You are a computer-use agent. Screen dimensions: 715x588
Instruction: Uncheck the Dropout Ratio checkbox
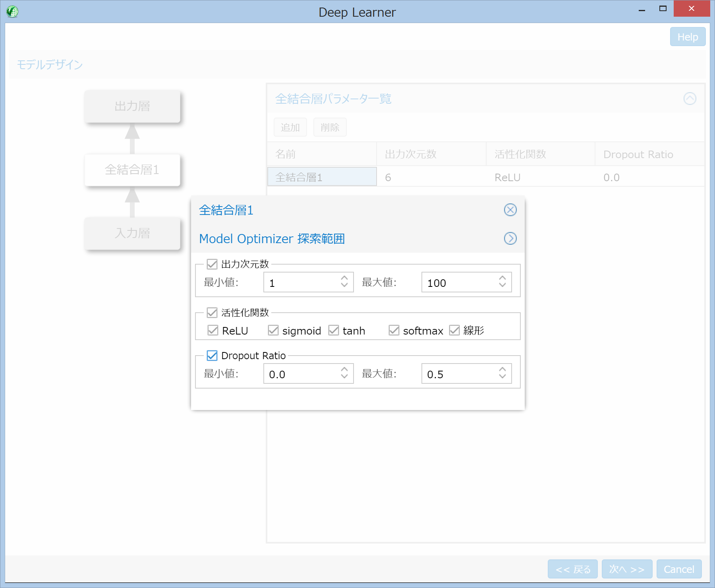pyautogui.click(x=212, y=356)
